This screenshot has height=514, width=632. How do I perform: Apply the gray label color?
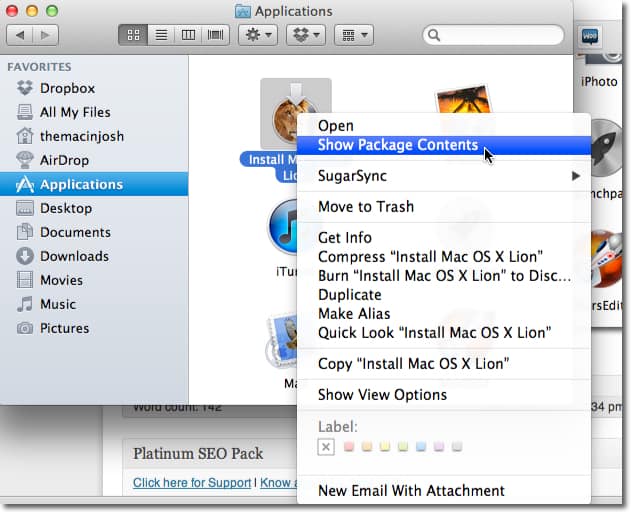coord(457,446)
